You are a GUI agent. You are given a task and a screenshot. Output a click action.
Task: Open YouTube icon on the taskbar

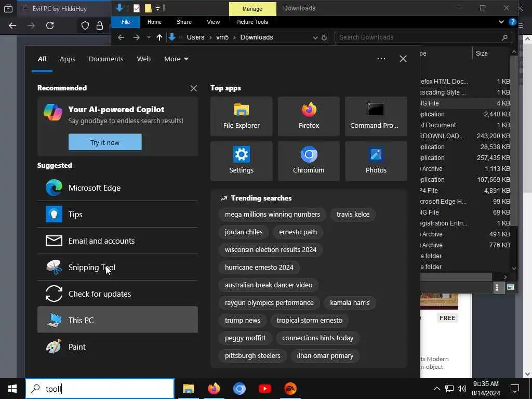[x=264, y=389]
